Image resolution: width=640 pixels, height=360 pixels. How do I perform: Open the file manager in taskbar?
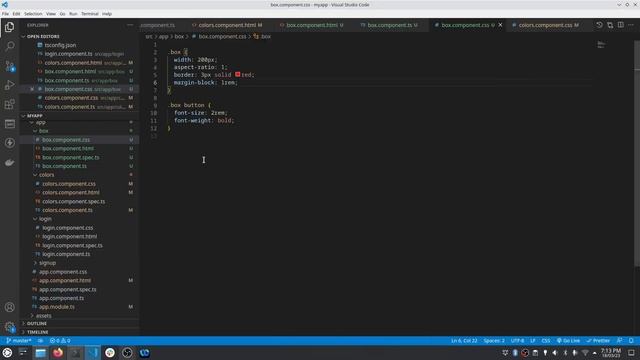coord(40,353)
